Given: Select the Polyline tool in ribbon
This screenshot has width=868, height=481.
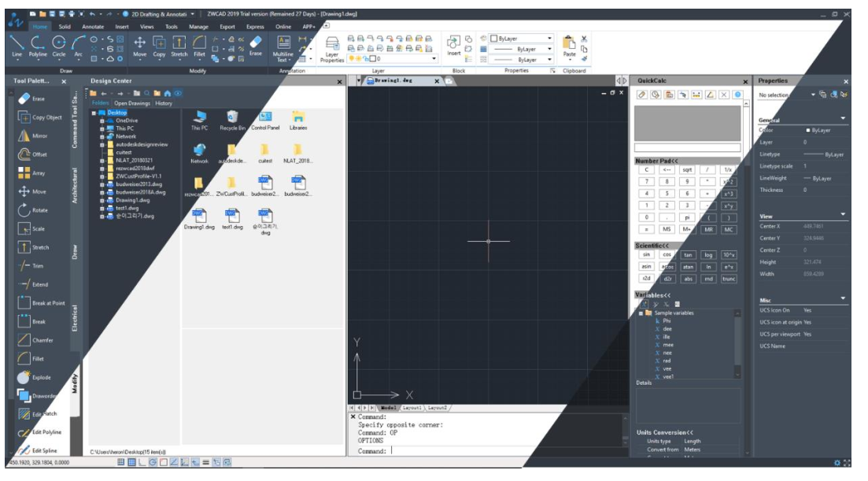Looking at the screenshot, I should click(x=38, y=46).
